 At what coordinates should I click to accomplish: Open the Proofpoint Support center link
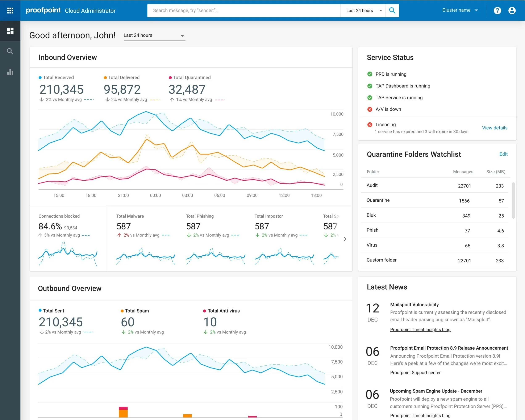click(415, 373)
